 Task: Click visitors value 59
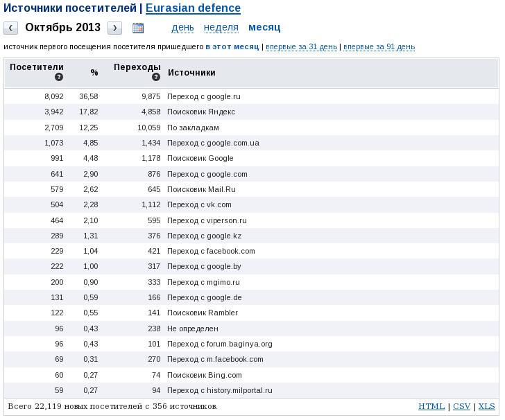click(x=59, y=390)
